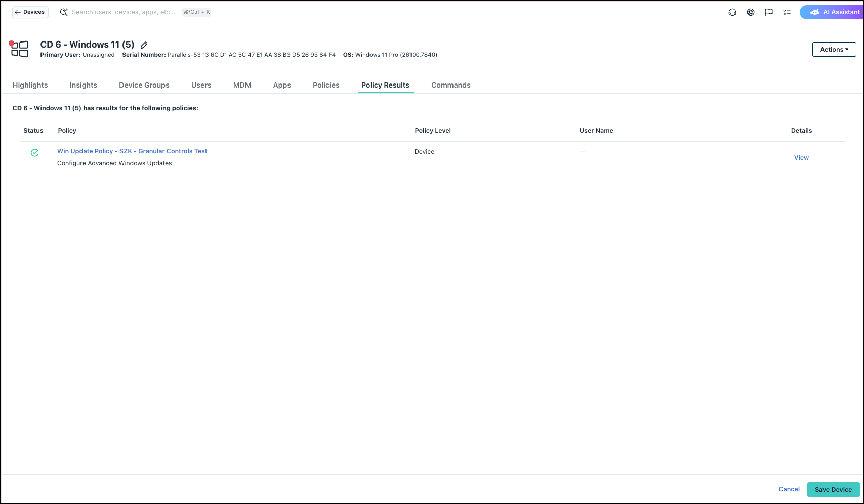
Task: Click the search field for users and devices
Action: click(124, 12)
